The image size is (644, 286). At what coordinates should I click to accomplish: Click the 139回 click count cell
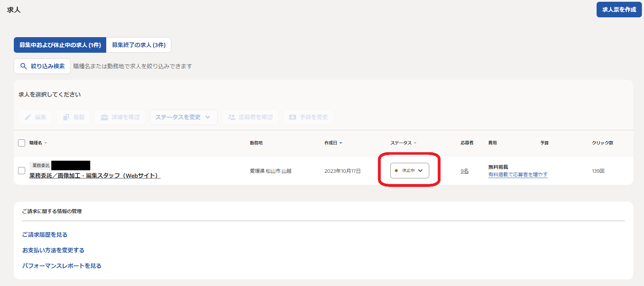coord(598,171)
